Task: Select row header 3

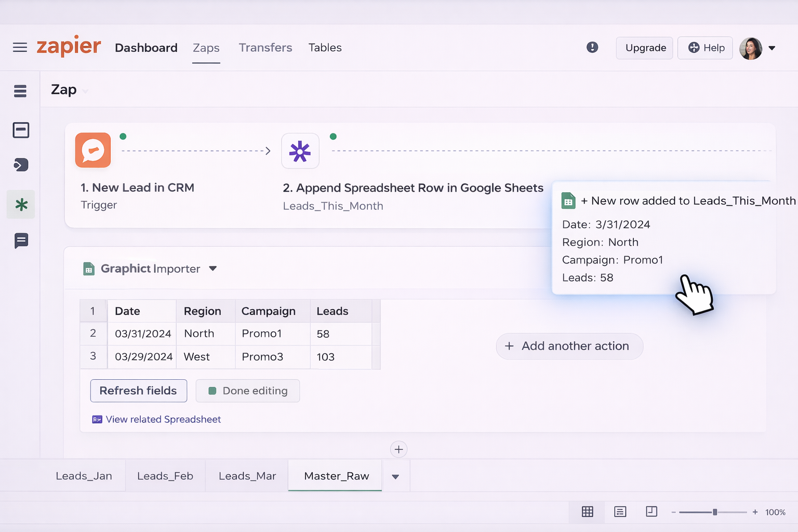Action: (x=93, y=356)
